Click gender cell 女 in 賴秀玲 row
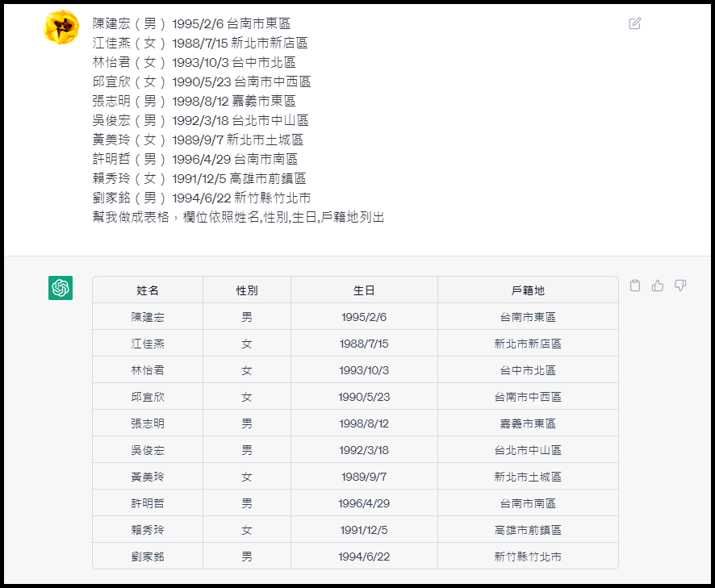 pyautogui.click(x=247, y=530)
